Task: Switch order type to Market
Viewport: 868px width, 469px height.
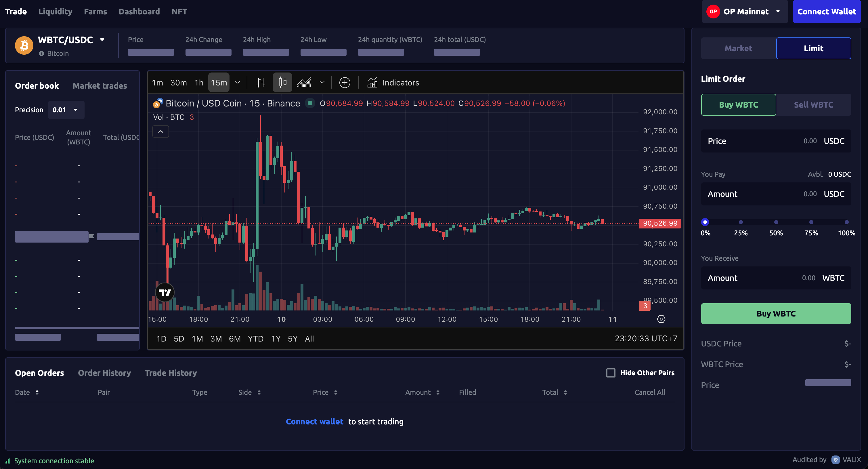Action: click(738, 49)
